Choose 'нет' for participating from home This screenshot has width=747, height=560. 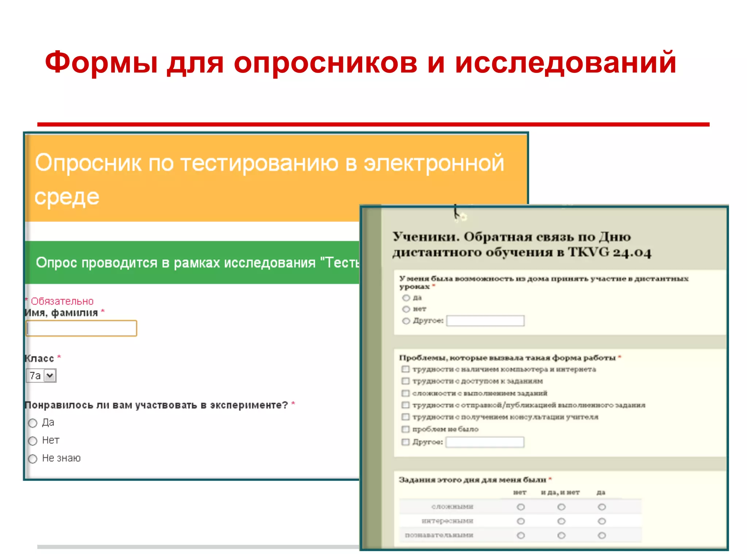point(406,309)
